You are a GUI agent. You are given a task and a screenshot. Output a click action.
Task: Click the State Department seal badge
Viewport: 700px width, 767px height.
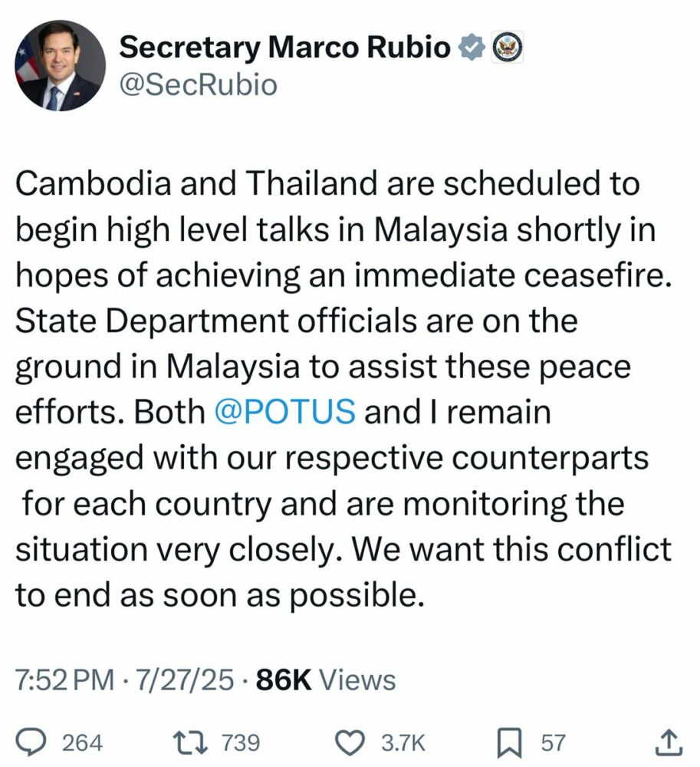506,48
